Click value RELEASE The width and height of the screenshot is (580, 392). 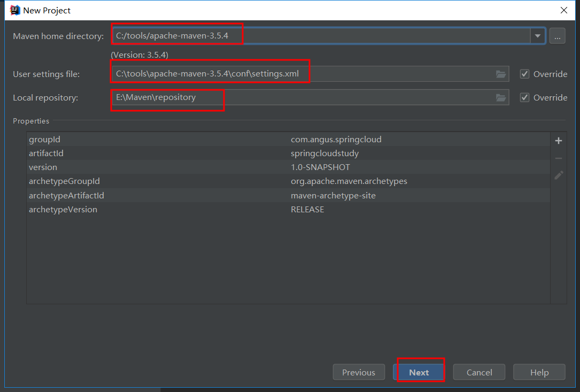tap(307, 210)
